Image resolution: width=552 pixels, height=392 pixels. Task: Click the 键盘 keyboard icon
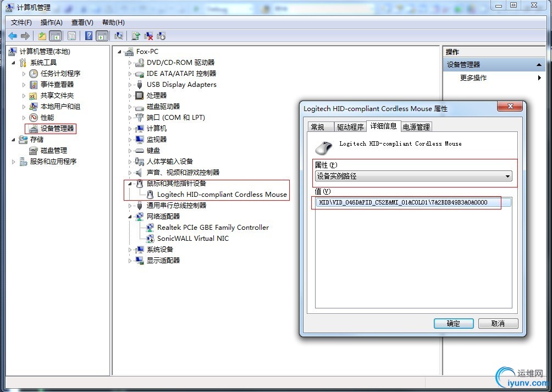click(140, 151)
